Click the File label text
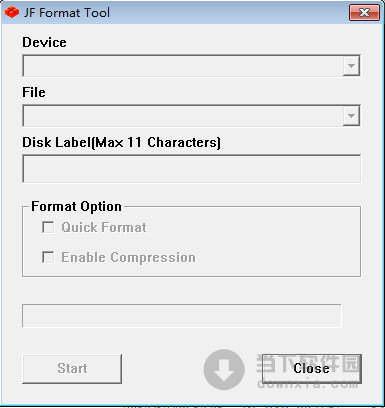385x408 pixels. (34, 92)
